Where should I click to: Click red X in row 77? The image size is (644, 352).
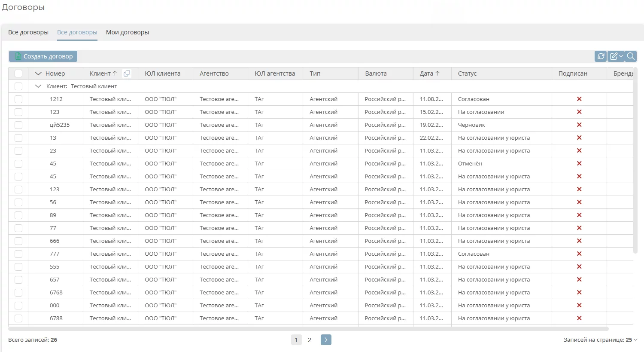pos(579,228)
